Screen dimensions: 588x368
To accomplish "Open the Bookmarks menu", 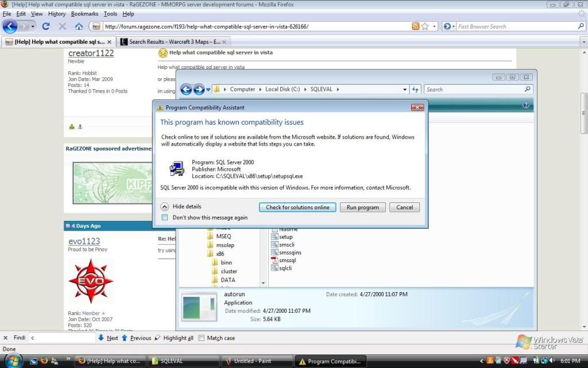I will (x=84, y=14).
